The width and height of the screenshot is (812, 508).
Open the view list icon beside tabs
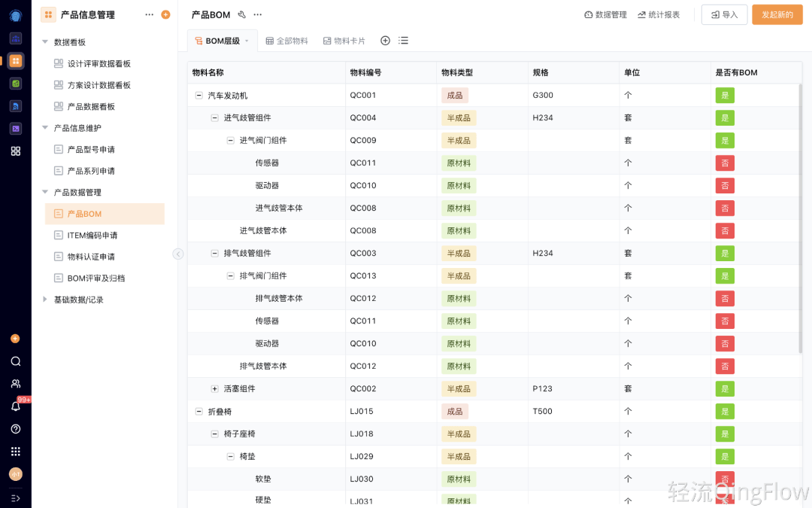404,41
